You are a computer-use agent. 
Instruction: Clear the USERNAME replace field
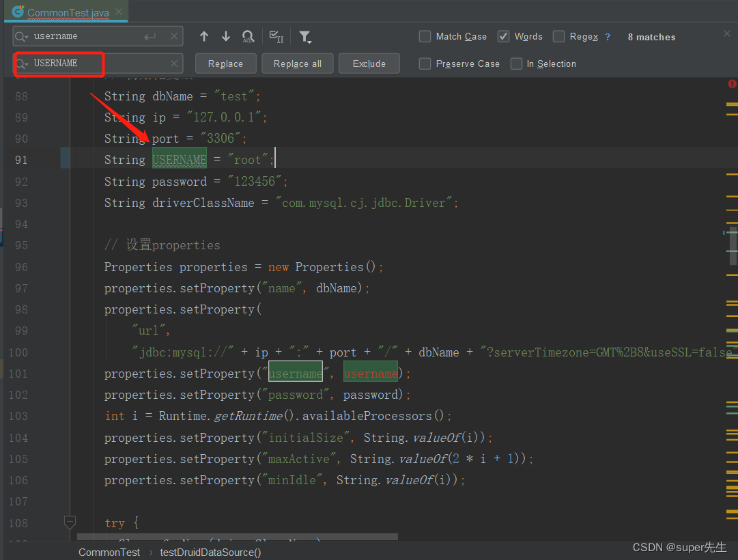point(174,63)
